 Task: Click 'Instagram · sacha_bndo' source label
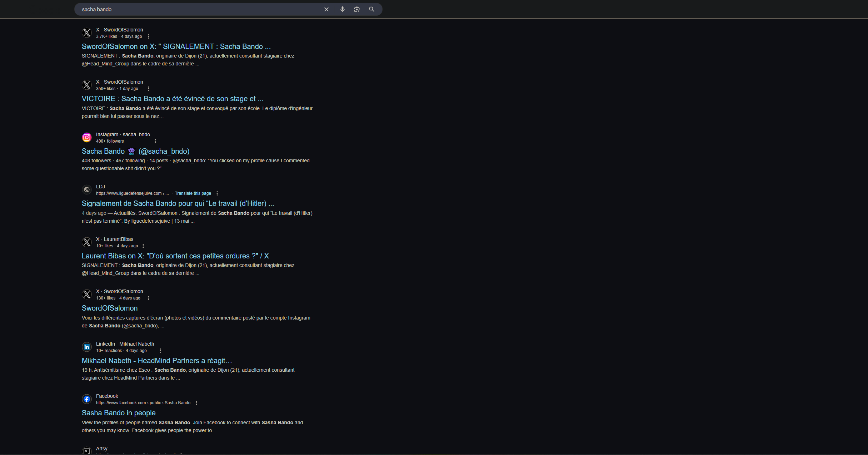[x=123, y=134]
